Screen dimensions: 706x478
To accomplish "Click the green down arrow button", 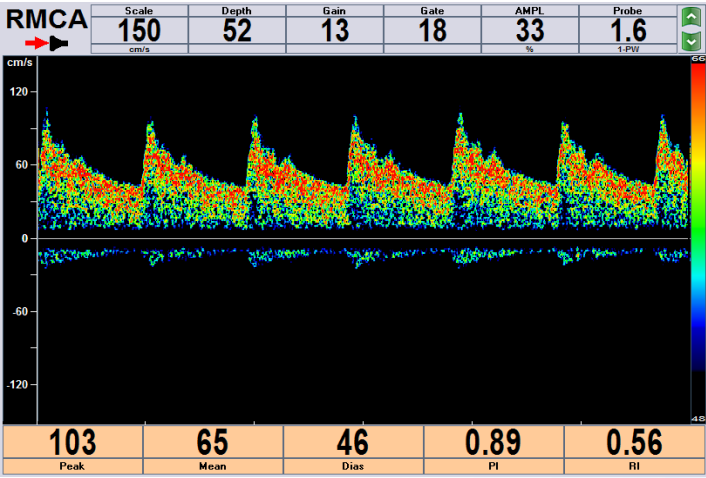I will click(689, 40).
